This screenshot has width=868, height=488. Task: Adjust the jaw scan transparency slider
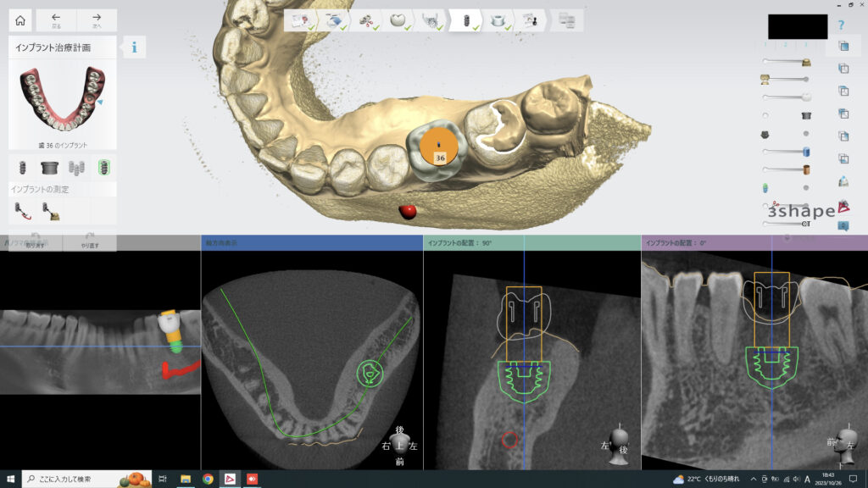786,79
